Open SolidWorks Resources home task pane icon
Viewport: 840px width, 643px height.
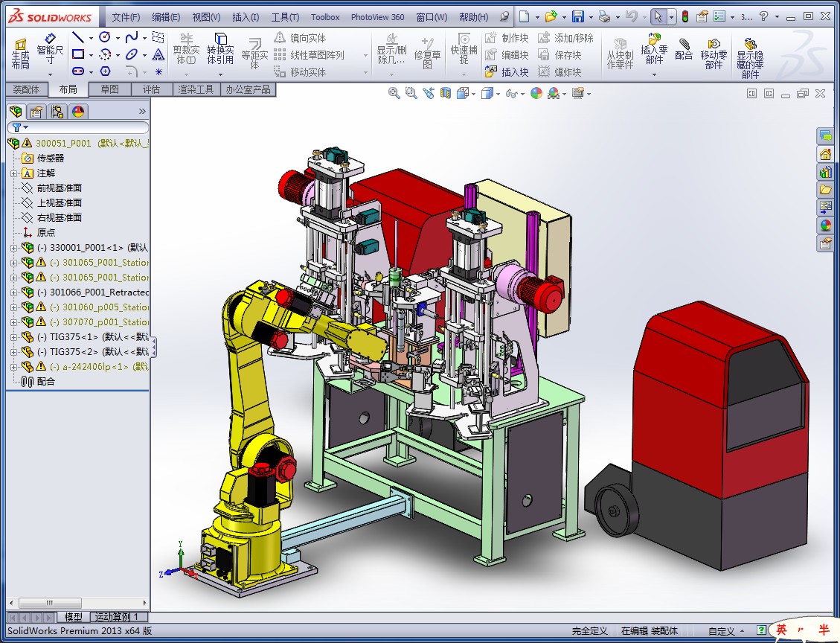point(826,154)
